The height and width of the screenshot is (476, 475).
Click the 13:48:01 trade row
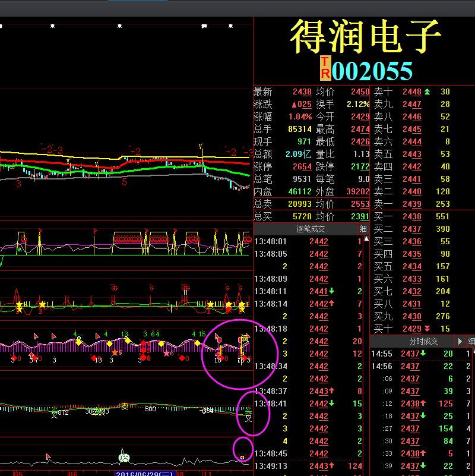[x=308, y=241]
